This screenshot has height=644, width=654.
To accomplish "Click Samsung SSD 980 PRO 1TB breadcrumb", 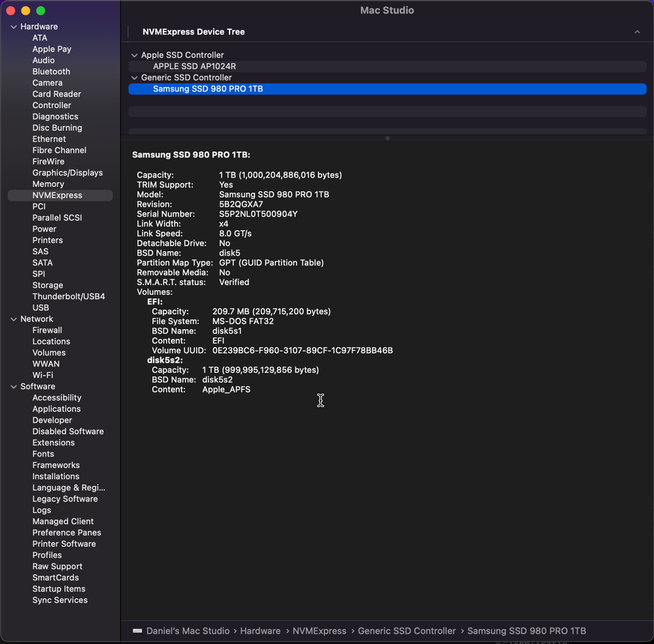I will pyautogui.click(x=526, y=631).
